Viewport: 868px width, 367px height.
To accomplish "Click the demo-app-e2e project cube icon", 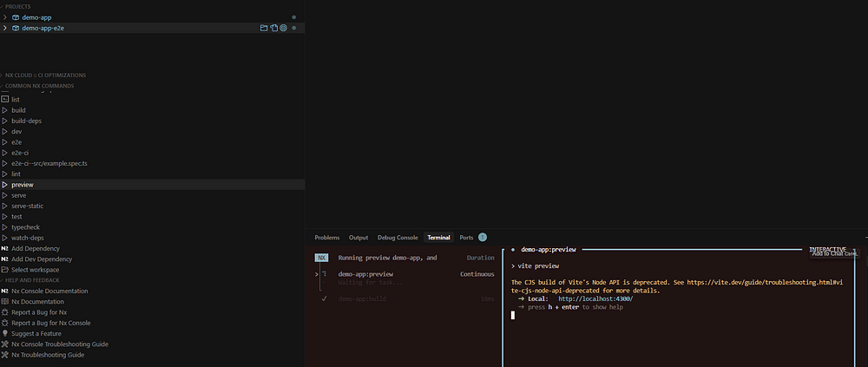I will pos(16,28).
